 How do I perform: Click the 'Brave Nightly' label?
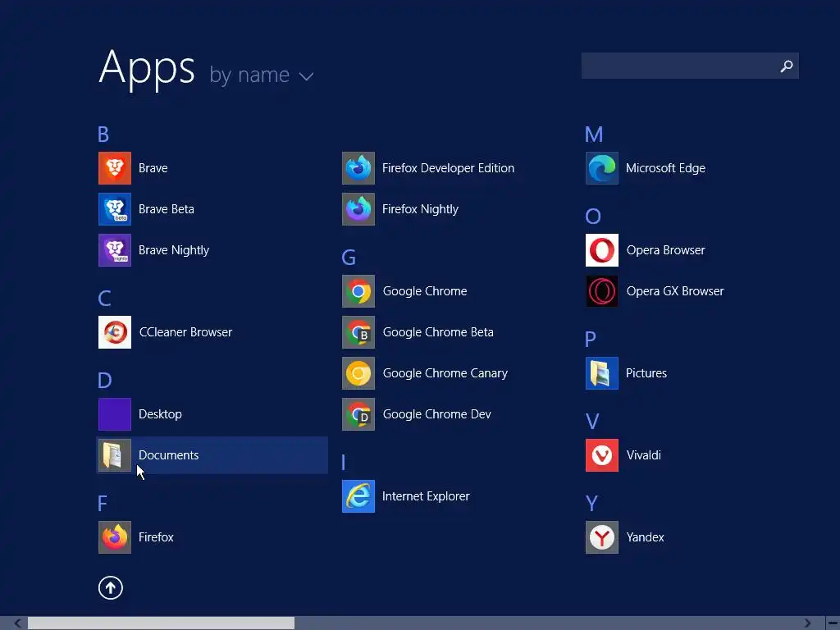pos(174,250)
